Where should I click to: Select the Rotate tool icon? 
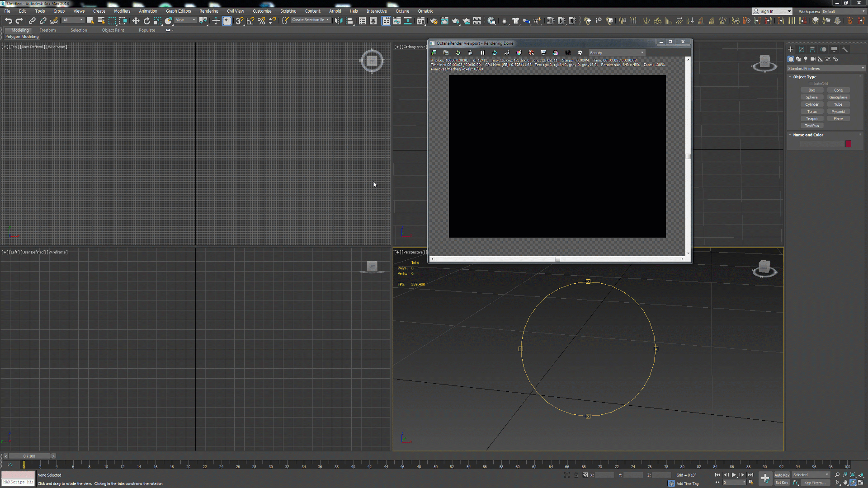pyautogui.click(x=146, y=21)
